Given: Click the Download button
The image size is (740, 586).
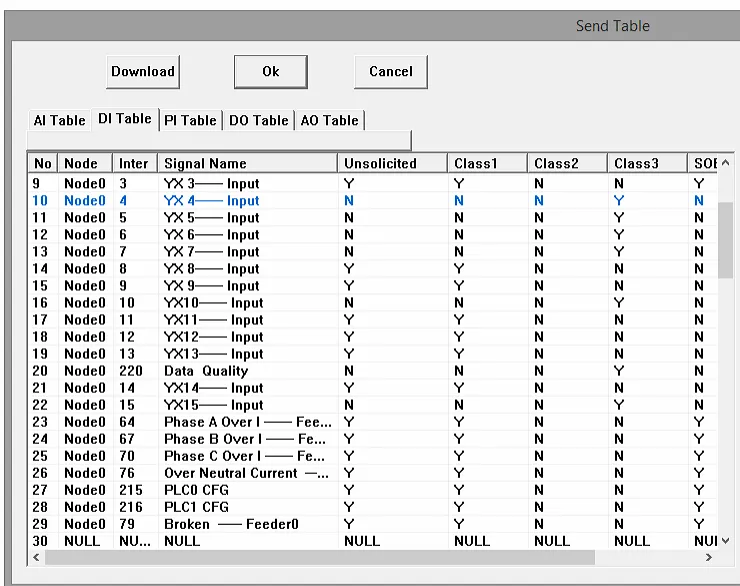Looking at the screenshot, I should [x=143, y=72].
